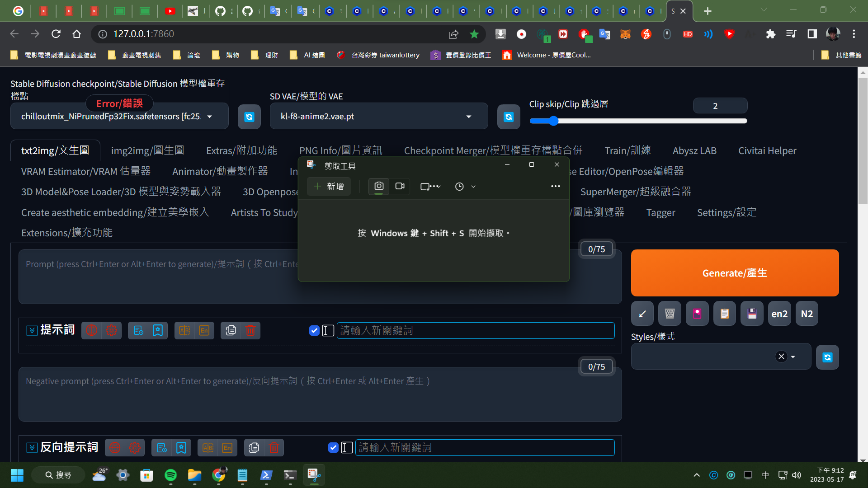The width and height of the screenshot is (868, 488).
Task: Clear Styles selection with the X toggle
Action: click(781, 356)
